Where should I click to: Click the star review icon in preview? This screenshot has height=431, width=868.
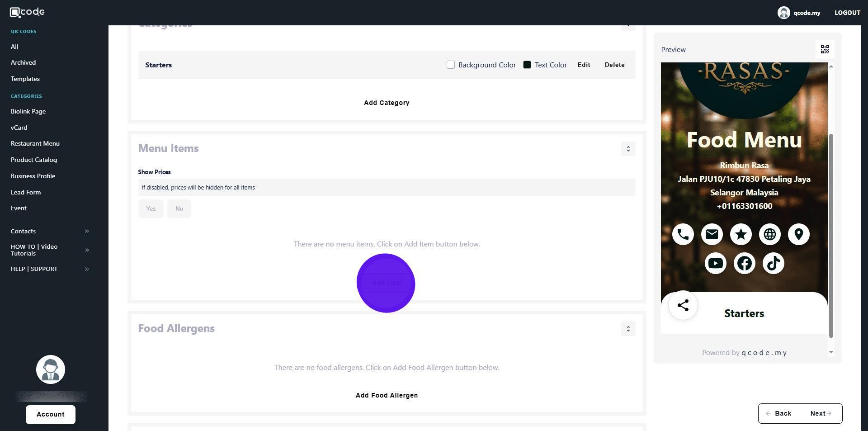coord(741,234)
